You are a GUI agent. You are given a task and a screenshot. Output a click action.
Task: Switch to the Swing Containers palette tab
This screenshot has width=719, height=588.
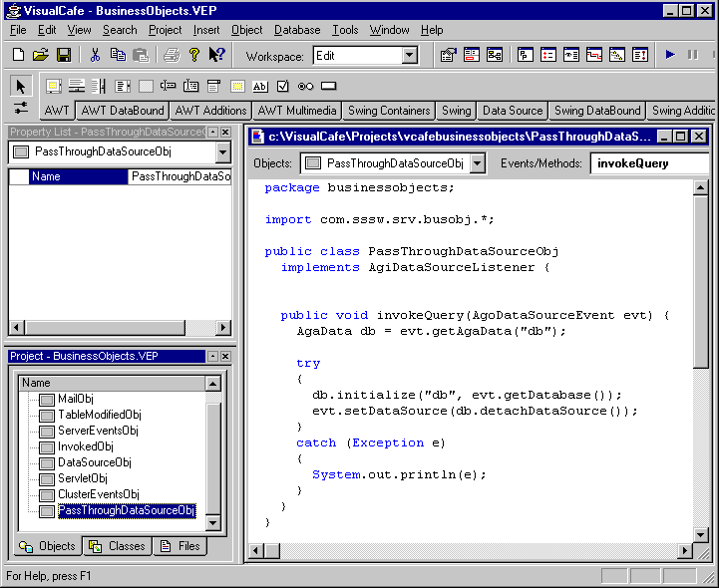389,111
